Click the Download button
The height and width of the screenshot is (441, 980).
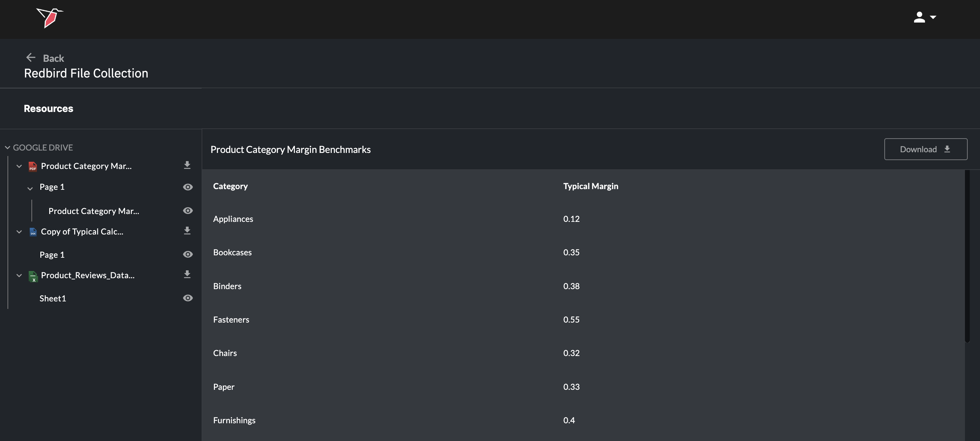(x=925, y=149)
